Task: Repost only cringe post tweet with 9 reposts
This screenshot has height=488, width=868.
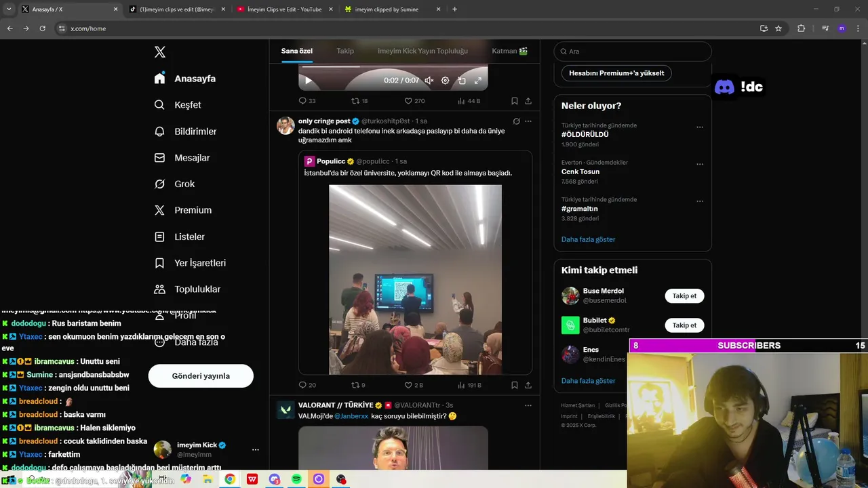Action: pyautogui.click(x=358, y=385)
